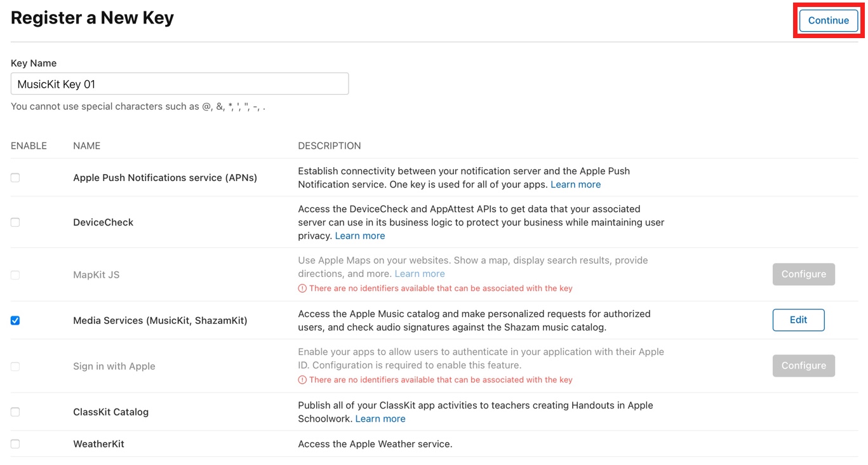The width and height of the screenshot is (868, 465).
Task: Click the DESCRIPTION column header
Action: pos(330,146)
